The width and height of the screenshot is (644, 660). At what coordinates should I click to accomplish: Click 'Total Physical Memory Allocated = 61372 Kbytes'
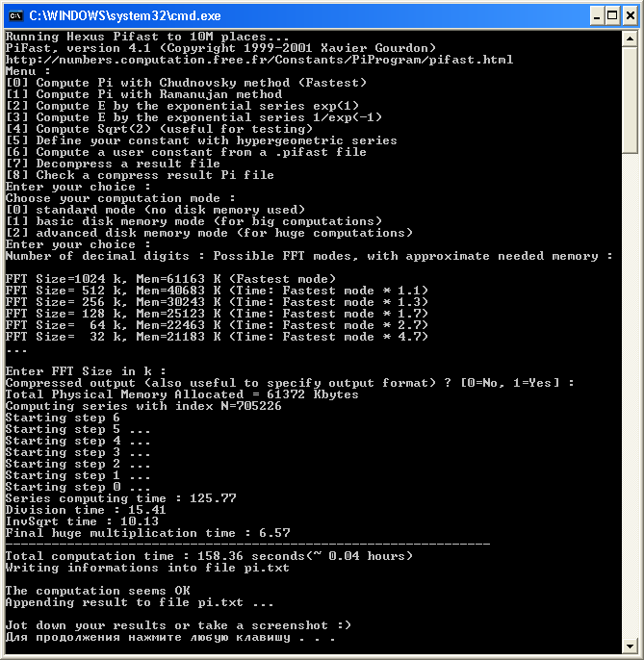click(x=182, y=394)
